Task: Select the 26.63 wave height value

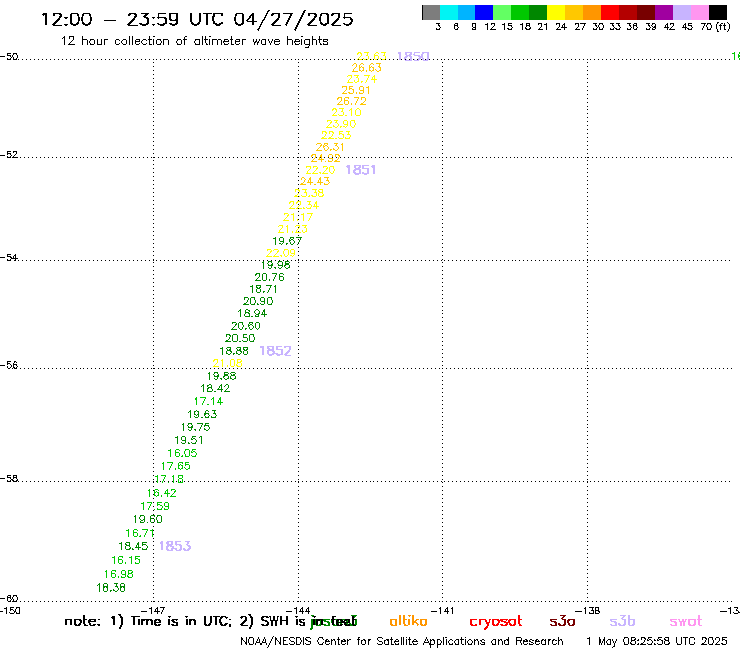Action: (367, 68)
